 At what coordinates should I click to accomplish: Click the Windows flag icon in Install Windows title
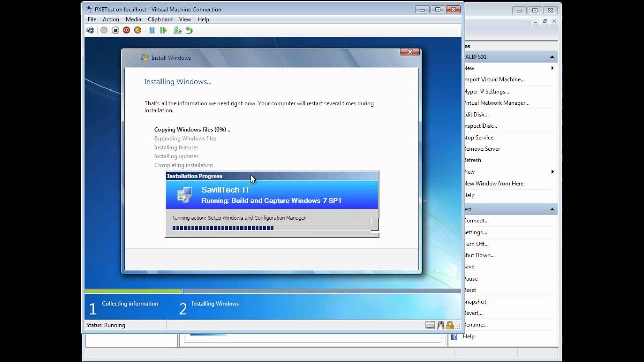click(145, 58)
